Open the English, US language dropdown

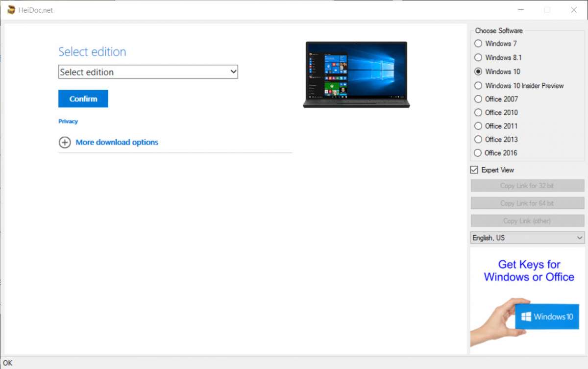coord(527,238)
